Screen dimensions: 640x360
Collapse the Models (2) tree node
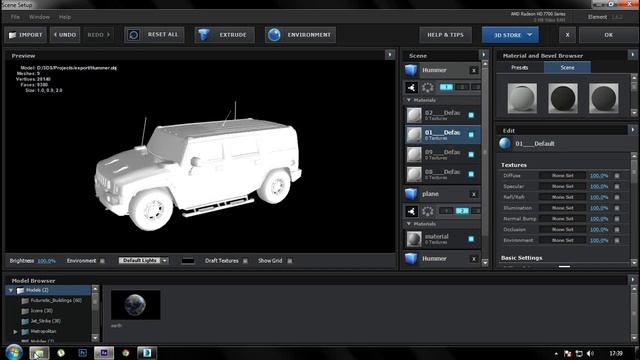point(11,290)
